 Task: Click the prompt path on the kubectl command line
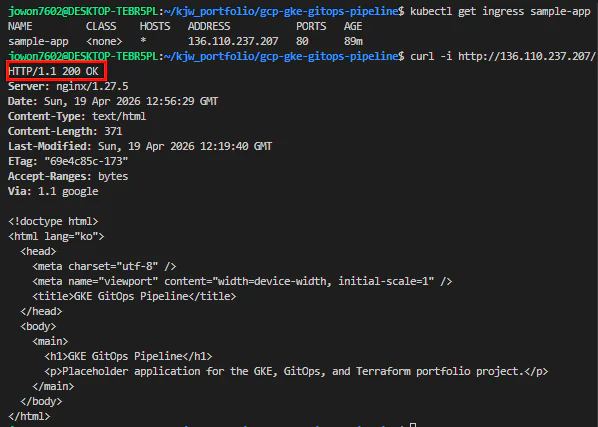(x=281, y=11)
